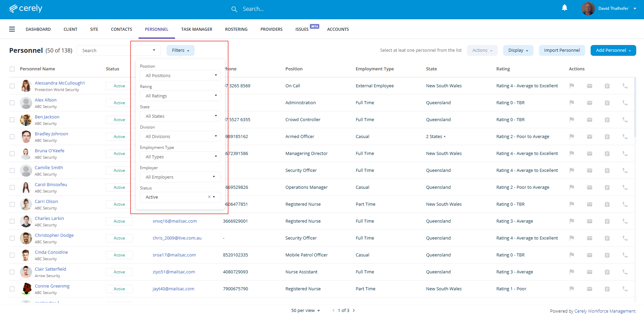Open the All Ratings filter dropdown
This screenshot has width=644, height=316.
click(x=180, y=96)
